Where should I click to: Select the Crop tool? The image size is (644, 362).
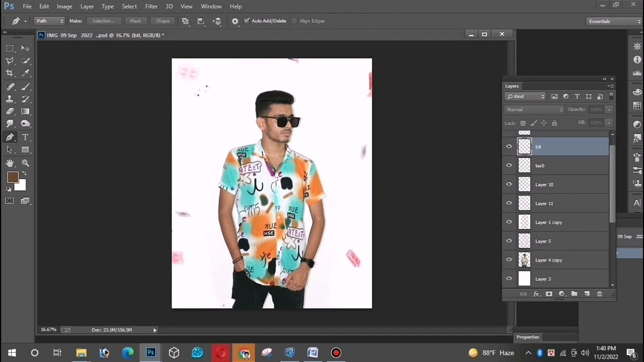(10, 73)
